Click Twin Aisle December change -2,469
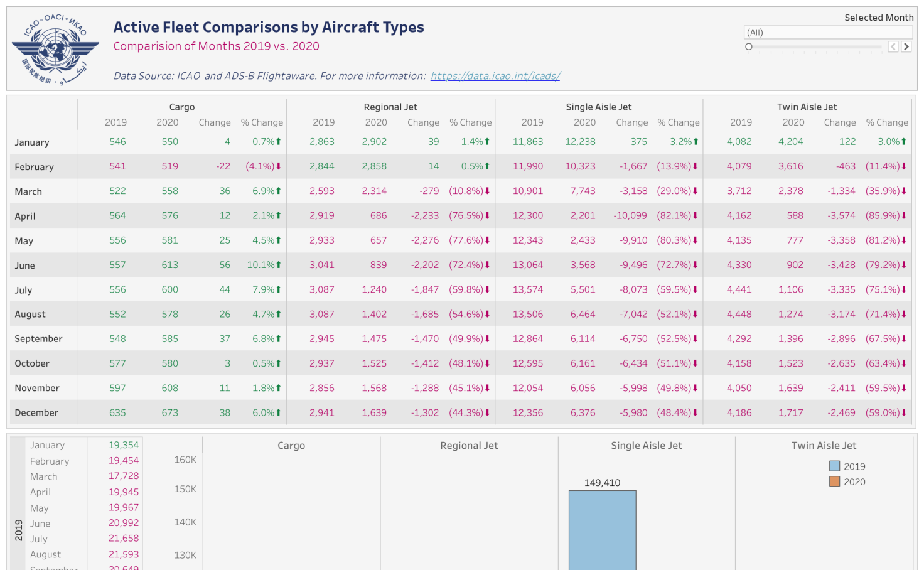The height and width of the screenshot is (570, 924). pyautogui.click(x=841, y=412)
